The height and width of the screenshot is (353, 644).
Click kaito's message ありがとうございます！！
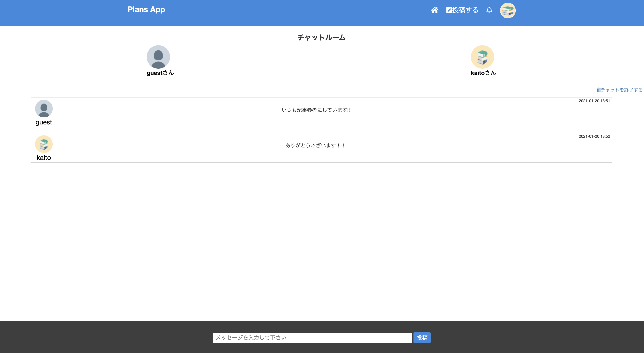point(315,145)
